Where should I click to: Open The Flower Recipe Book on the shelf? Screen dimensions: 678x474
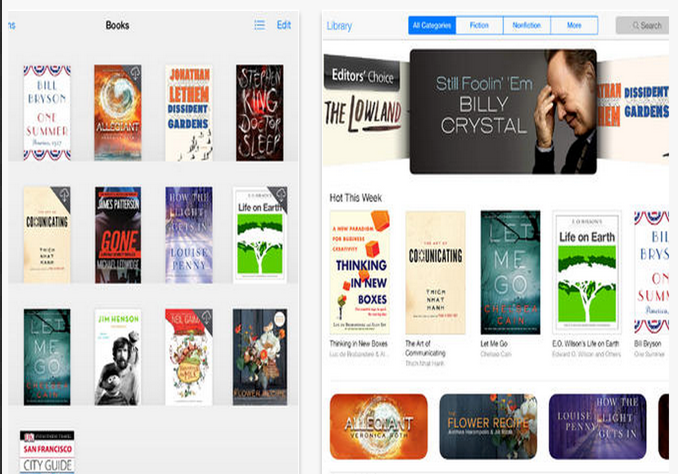tap(260, 357)
